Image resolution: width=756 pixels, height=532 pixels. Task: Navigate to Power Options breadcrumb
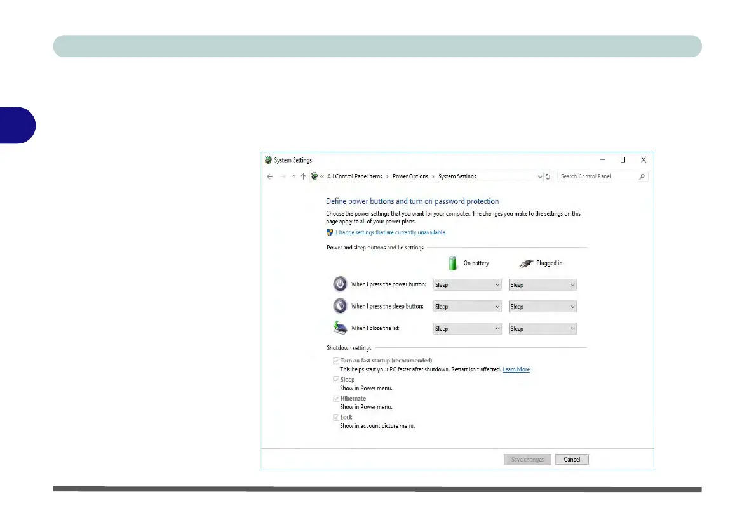coord(410,176)
